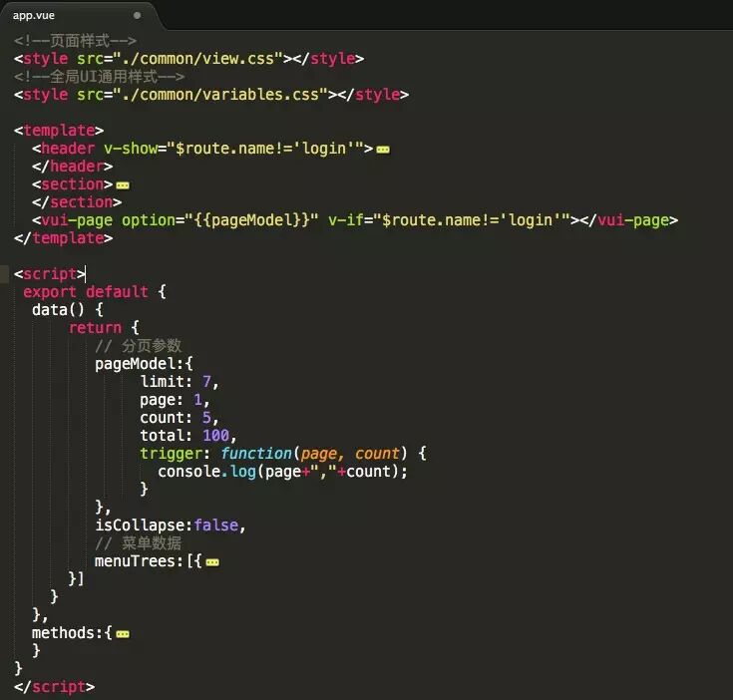Expand the folded methods block marker
The width and height of the screenshot is (733, 700).
[x=123, y=634]
